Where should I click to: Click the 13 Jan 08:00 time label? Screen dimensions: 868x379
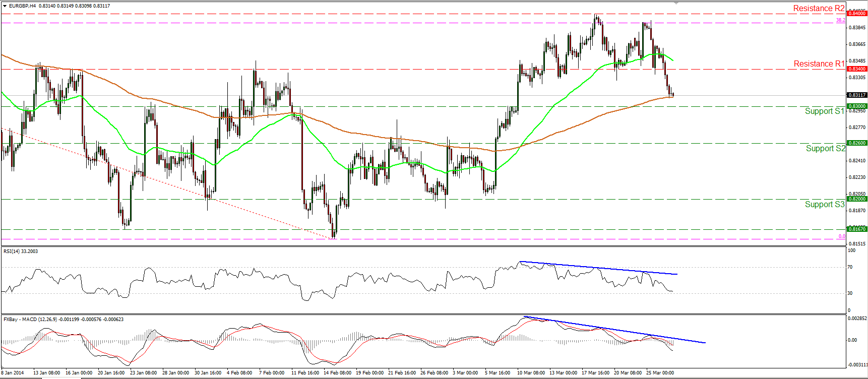[x=47, y=373]
